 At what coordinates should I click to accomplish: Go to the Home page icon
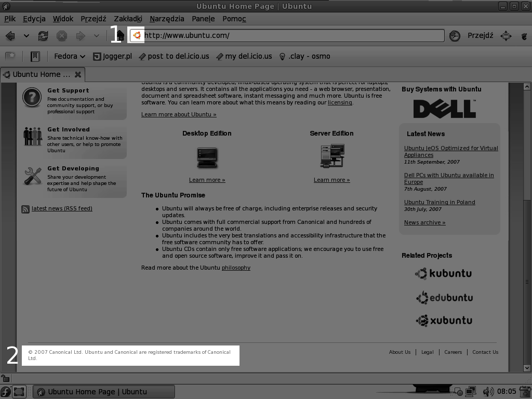[x=119, y=36]
